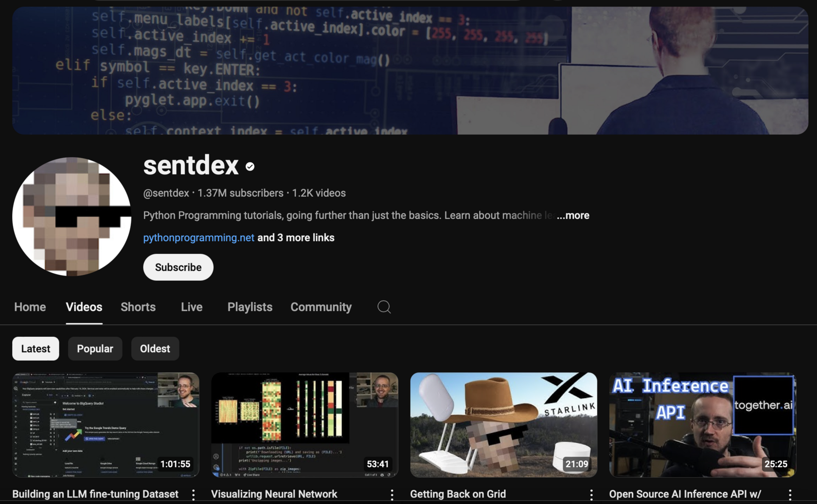Open the Visualizing Neural Network video title

(274, 494)
